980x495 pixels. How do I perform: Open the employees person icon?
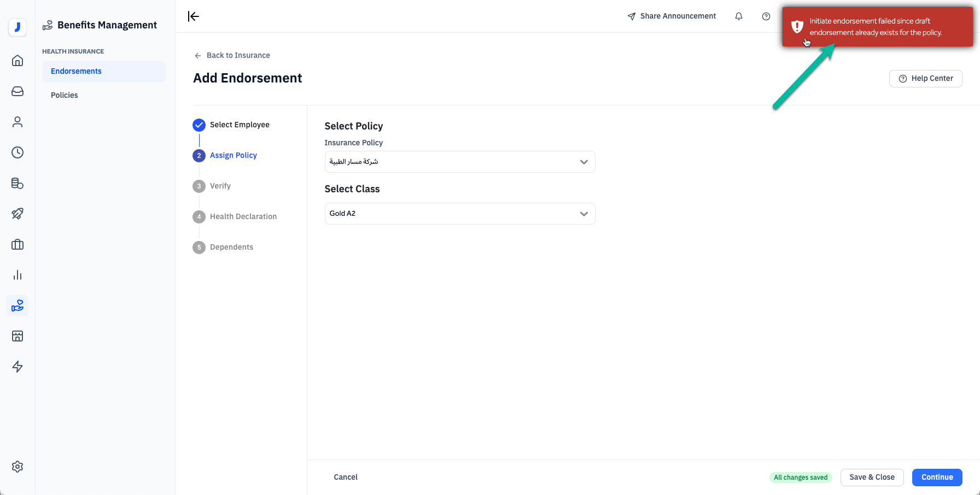(17, 122)
